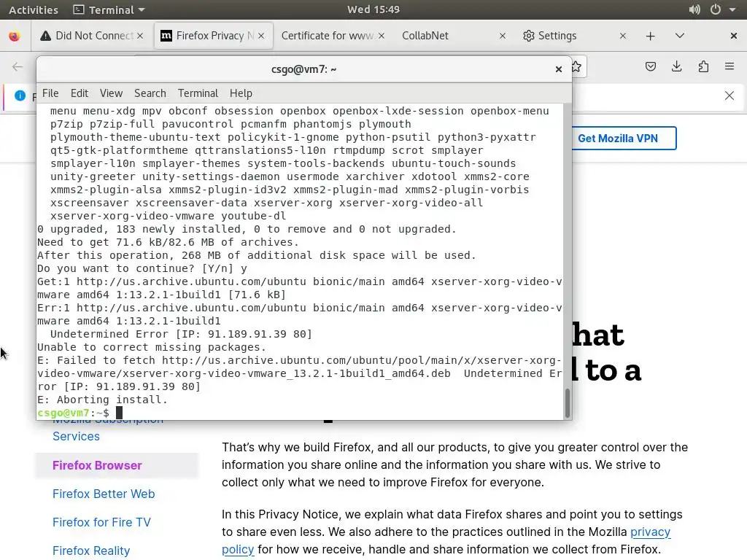Screen dimensions: 747x560
Task: Click the 'E: Aborting install.' line
Action: pos(102,400)
